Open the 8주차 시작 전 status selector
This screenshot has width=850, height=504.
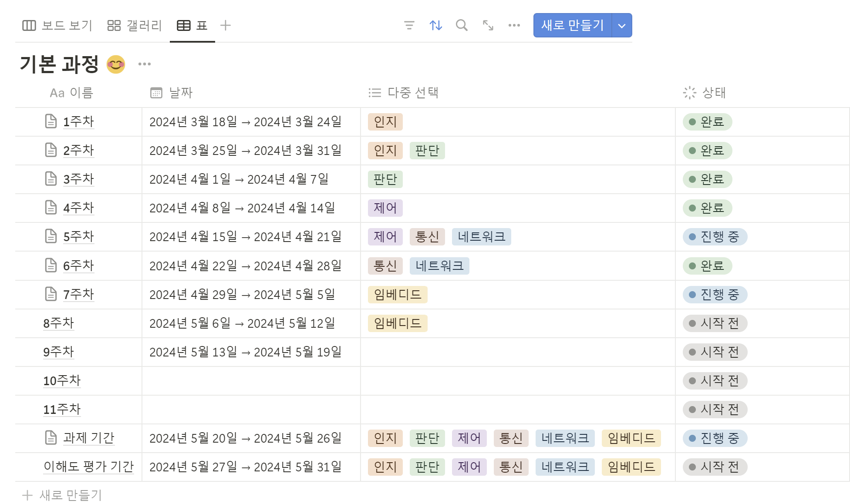(x=715, y=323)
